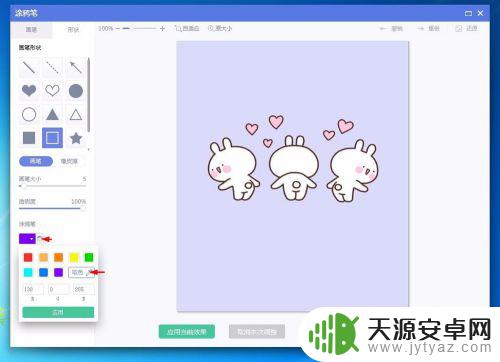The image size is (500, 362).
Task: Click the zoom out minus icon
Action: tap(117, 29)
